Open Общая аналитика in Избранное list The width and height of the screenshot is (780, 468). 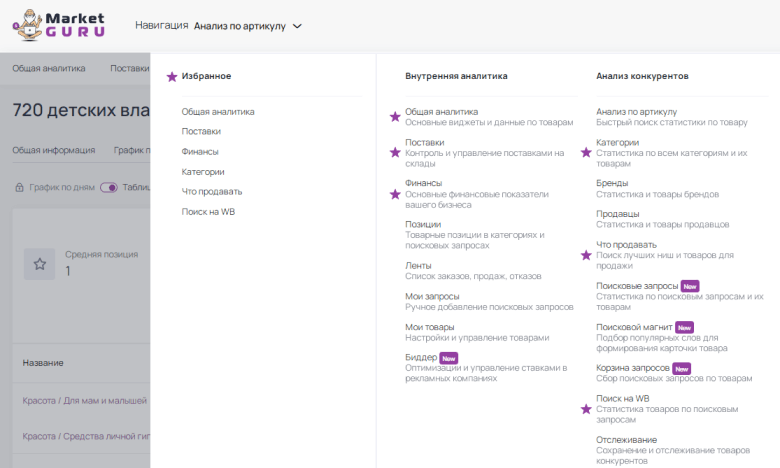pyautogui.click(x=218, y=112)
